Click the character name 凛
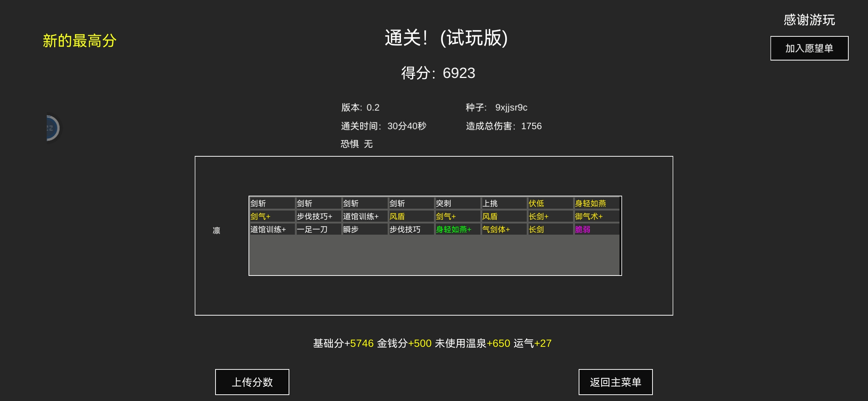Viewport: 868px width, 401px height. (217, 231)
